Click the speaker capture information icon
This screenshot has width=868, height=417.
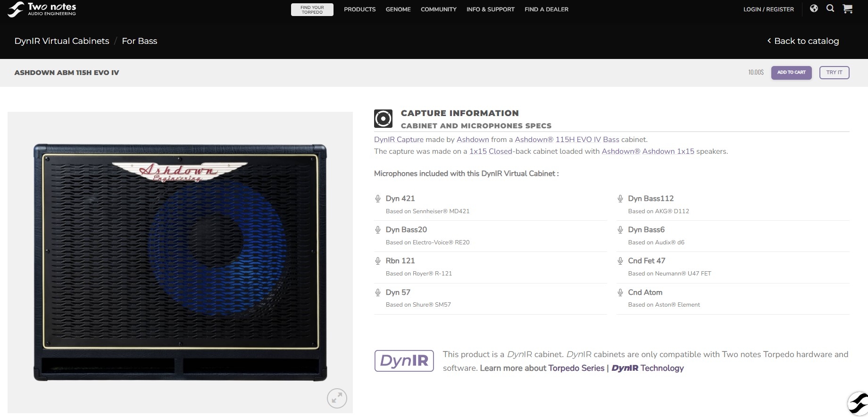(383, 118)
